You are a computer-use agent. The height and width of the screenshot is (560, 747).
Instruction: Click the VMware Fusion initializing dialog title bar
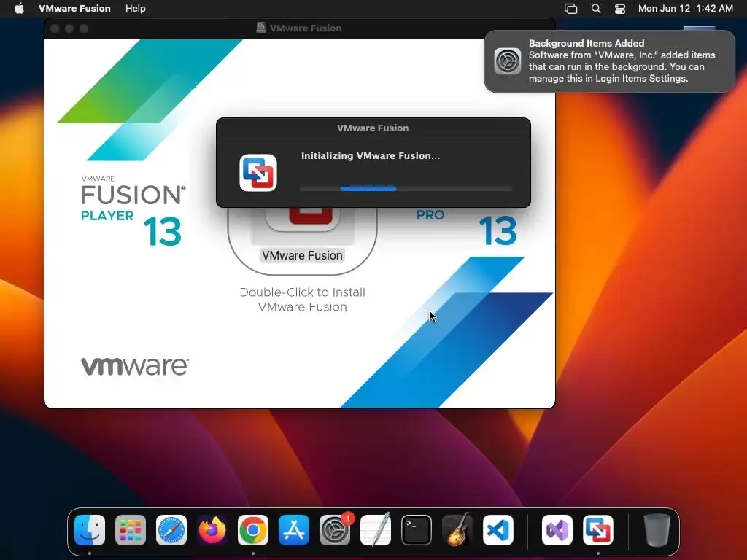373,128
